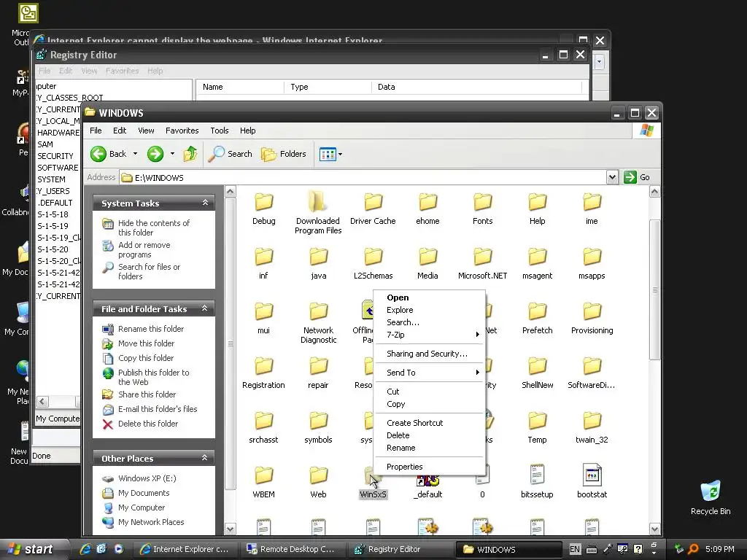The height and width of the screenshot is (560, 747).
Task: Click the green Forward arrow button
Action: [x=155, y=154]
